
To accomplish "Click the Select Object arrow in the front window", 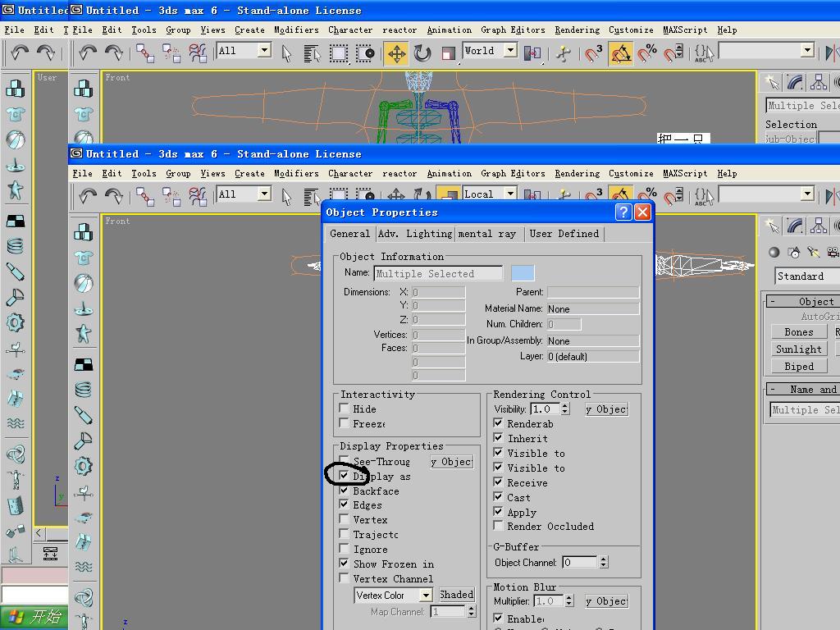I will tap(286, 197).
